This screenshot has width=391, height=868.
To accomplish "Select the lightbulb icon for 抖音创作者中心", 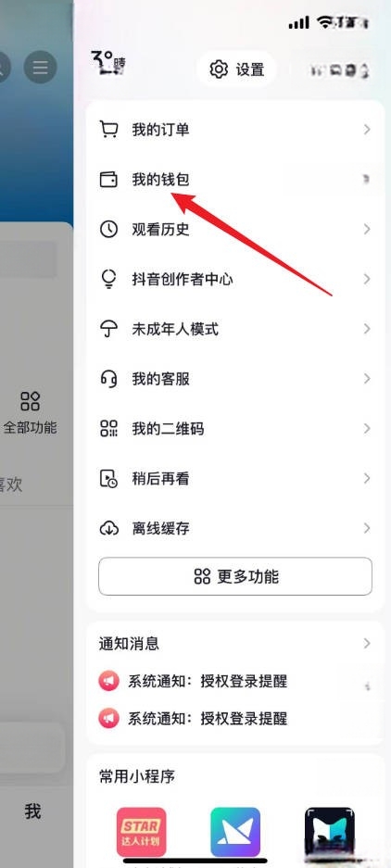I will coord(108,279).
